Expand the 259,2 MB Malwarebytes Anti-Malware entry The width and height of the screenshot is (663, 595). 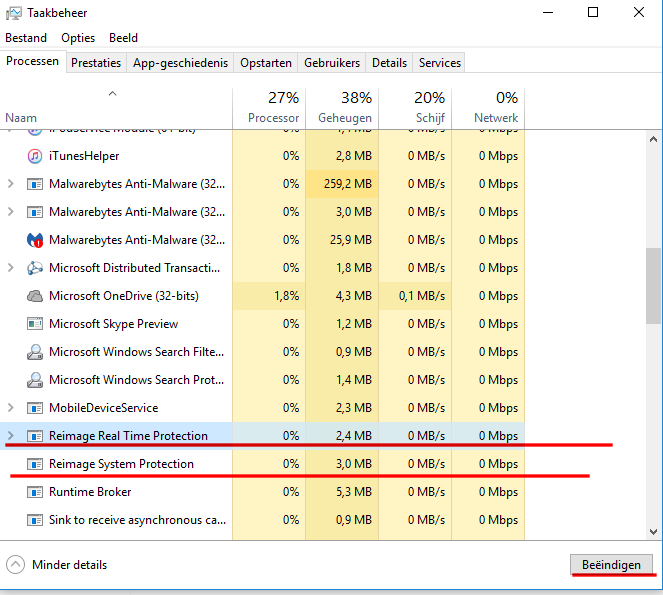click(x=11, y=184)
